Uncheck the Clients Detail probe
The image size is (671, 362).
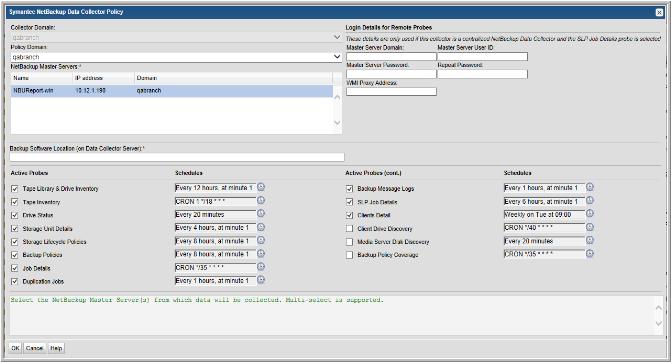point(350,215)
